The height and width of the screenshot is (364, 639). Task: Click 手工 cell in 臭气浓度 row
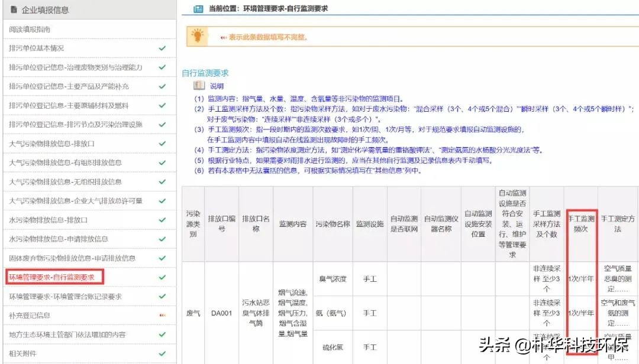tap(370, 279)
